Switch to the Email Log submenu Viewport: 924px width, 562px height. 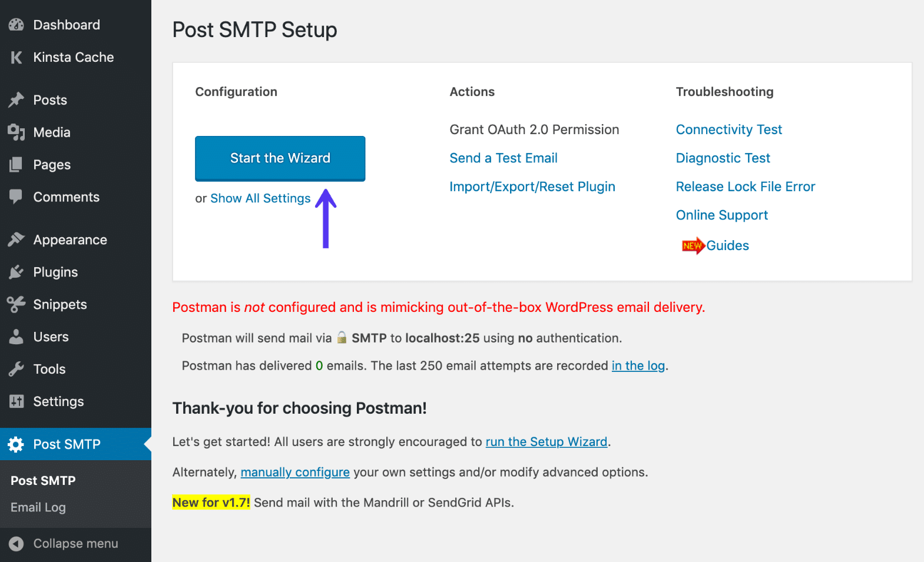coord(37,507)
